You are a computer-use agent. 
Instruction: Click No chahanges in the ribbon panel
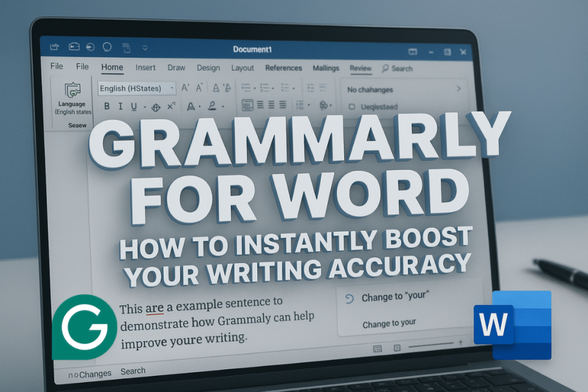click(370, 90)
